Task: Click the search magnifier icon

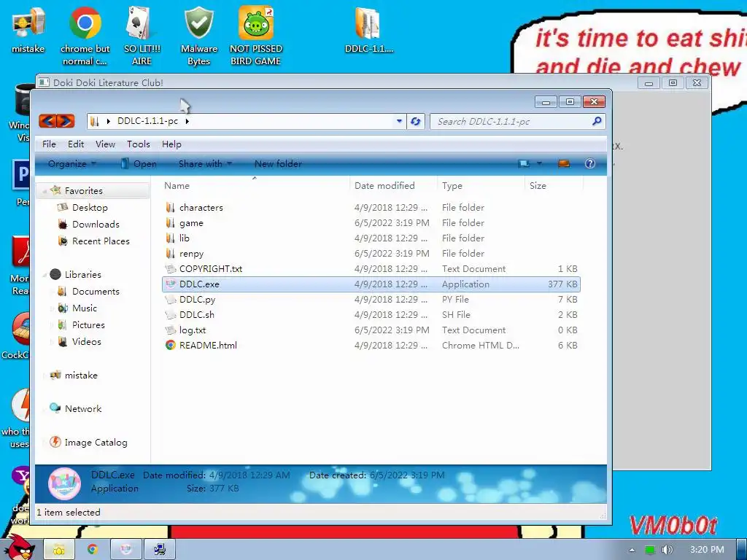Action: pos(597,122)
